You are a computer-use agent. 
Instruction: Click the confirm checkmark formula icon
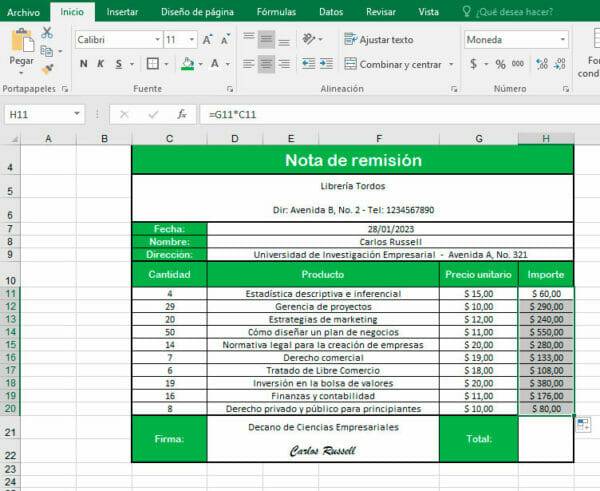coord(153,114)
